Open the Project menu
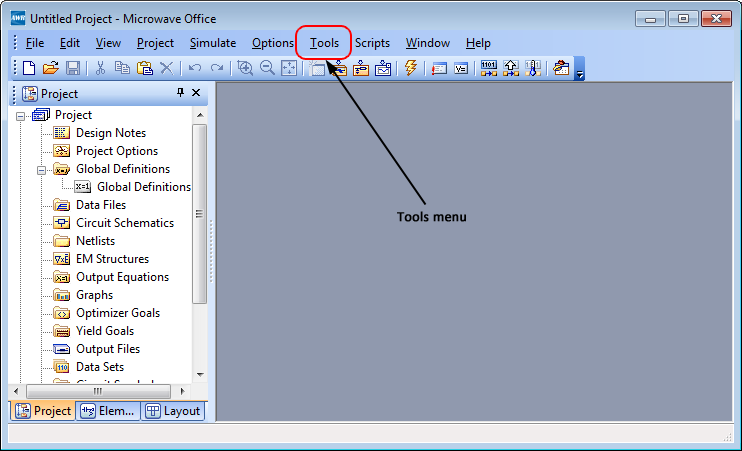Image resolution: width=742 pixels, height=451 pixels. [155, 43]
